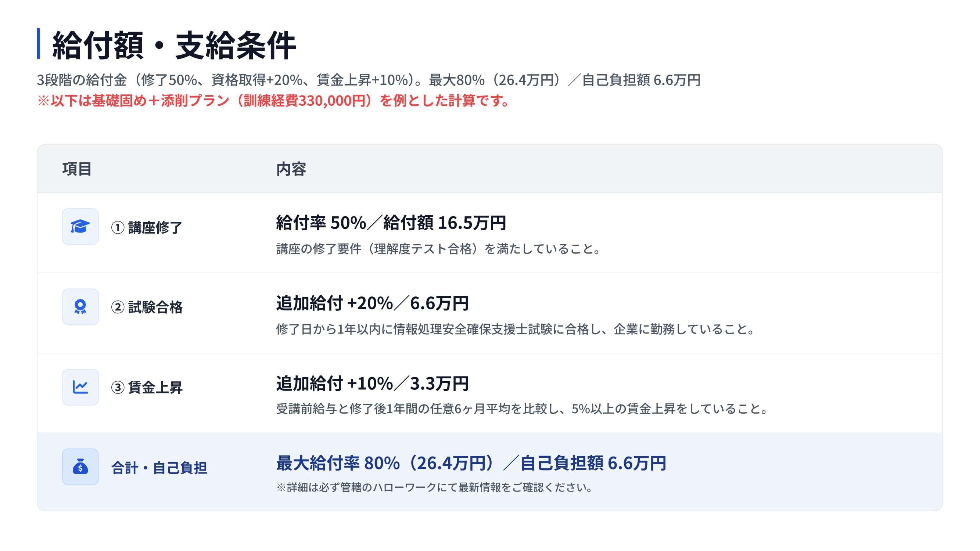
Task: Click the money bag icon for 合計・自己負担
Action: pyautogui.click(x=80, y=467)
